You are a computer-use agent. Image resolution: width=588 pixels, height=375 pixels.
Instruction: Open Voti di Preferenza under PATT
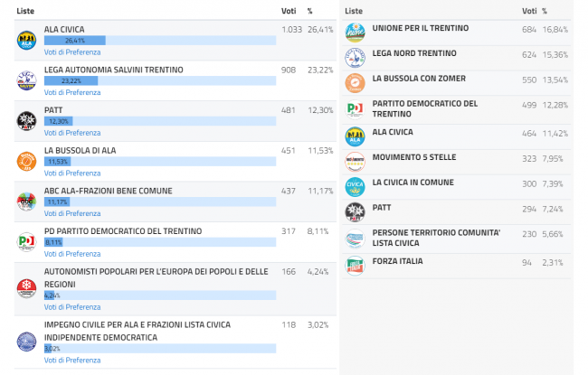(72, 133)
